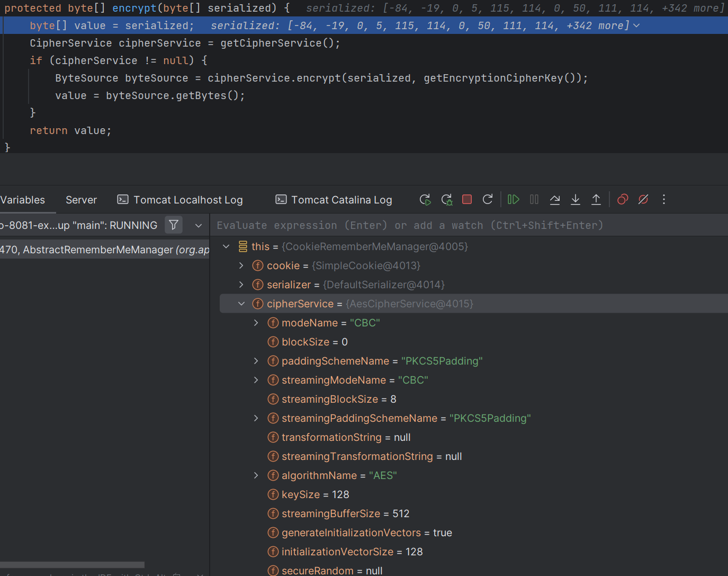Click the frames panel horizontal scrollbar
Screen dimensions: 728x576
pos(72,565)
